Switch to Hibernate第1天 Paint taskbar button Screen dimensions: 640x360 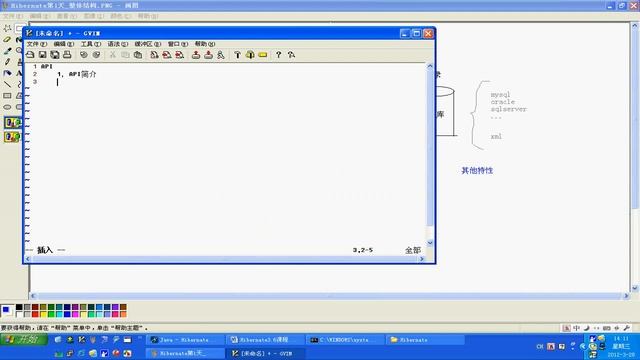click(186, 353)
